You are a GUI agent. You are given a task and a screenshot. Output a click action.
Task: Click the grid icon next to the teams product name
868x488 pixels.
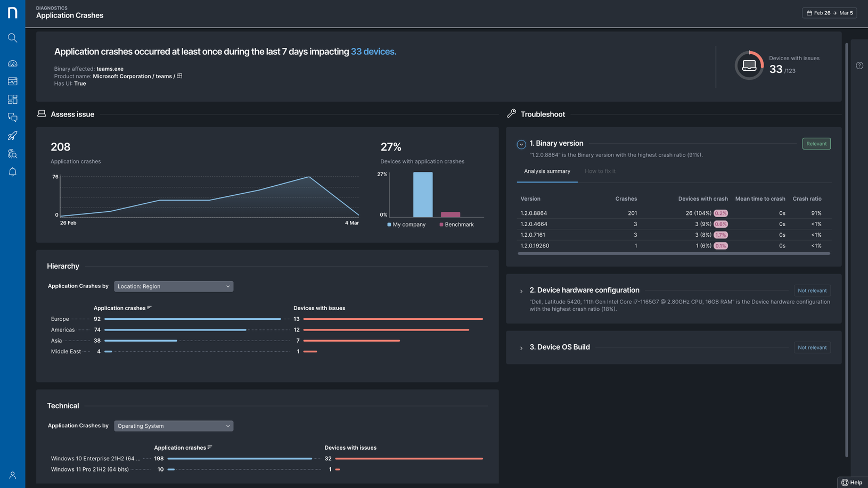point(179,76)
